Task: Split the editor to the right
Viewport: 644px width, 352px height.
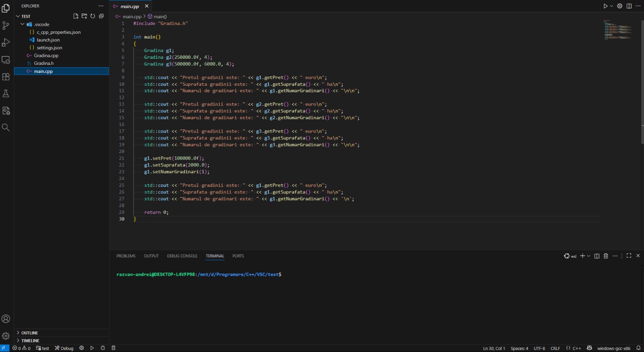Action: coord(629,6)
